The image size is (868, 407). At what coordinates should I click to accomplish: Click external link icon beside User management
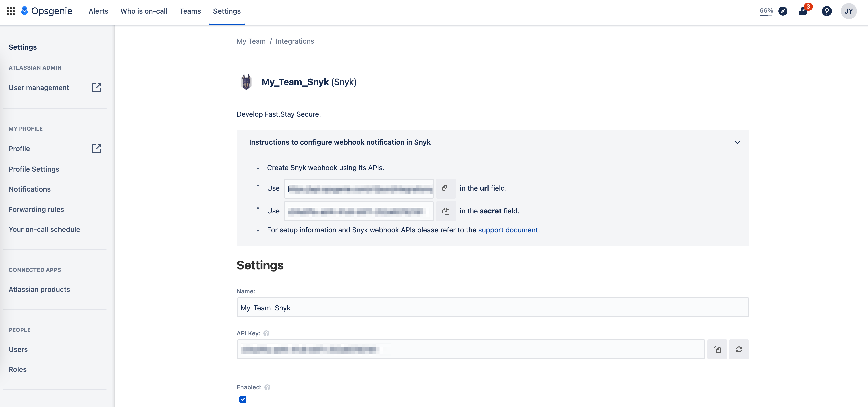tap(96, 88)
